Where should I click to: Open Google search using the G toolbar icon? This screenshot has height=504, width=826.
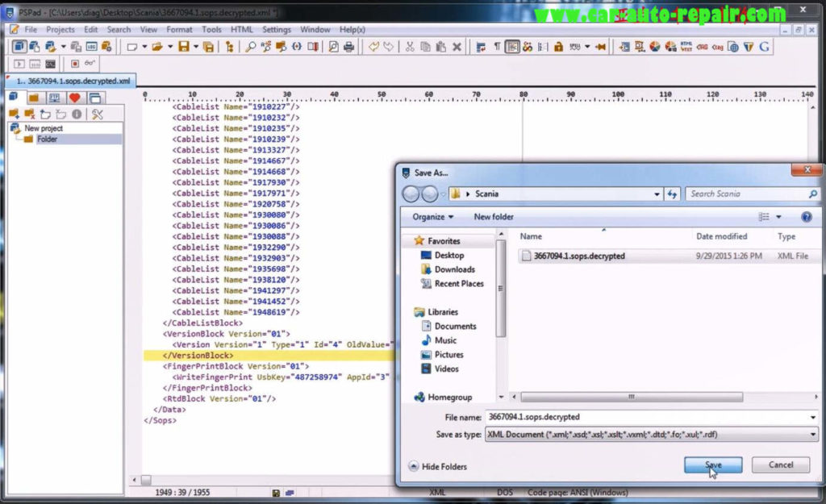[x=764, y=46]
